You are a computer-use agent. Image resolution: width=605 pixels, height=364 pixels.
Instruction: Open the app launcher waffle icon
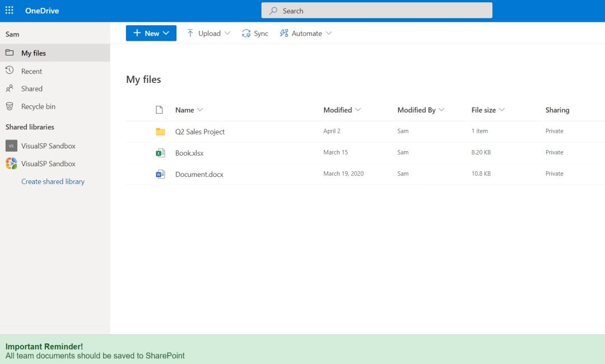coord(10,11)
